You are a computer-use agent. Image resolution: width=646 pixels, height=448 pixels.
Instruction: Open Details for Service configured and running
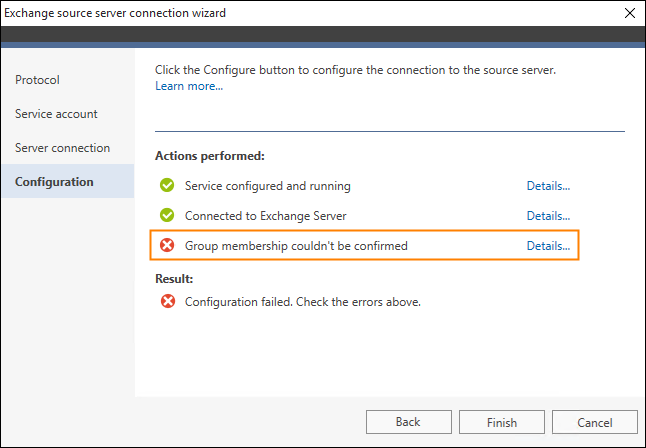548,186
